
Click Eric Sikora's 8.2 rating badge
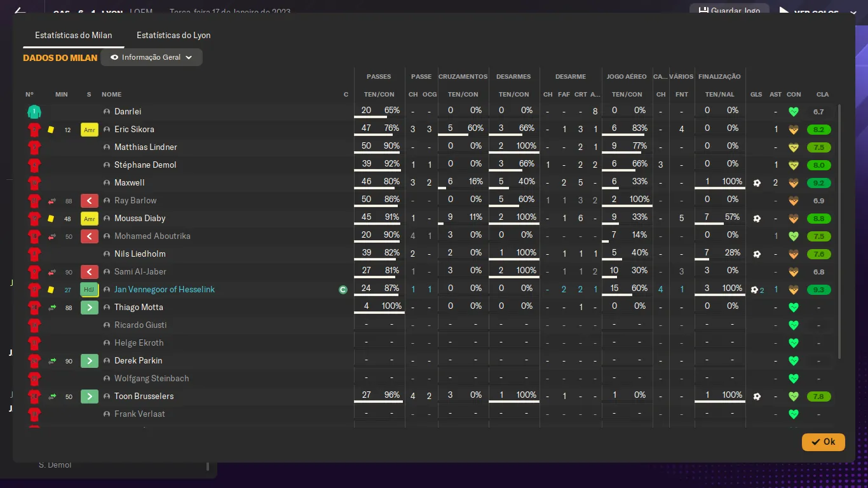[x=818, y=130]
